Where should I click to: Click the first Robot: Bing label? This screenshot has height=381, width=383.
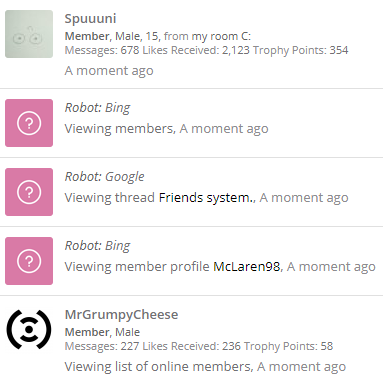(97, 108)
